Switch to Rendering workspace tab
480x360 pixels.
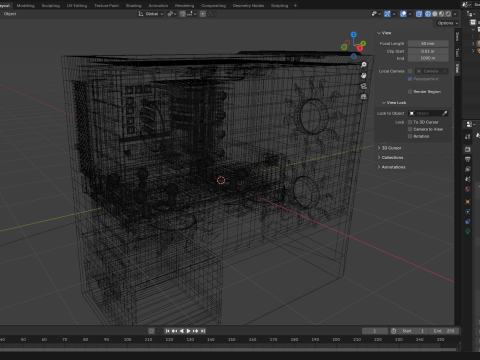(185, 6)
